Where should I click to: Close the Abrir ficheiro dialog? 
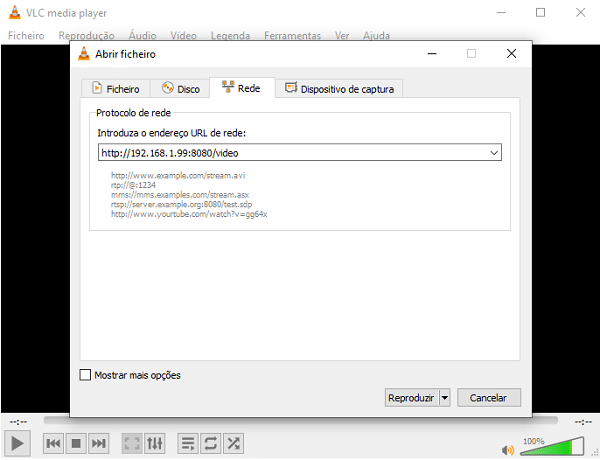tap(512, 54)
